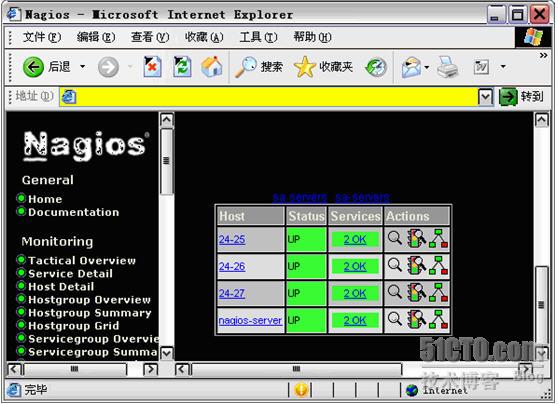Open the Hostgroup Grid link

[74, 326]
